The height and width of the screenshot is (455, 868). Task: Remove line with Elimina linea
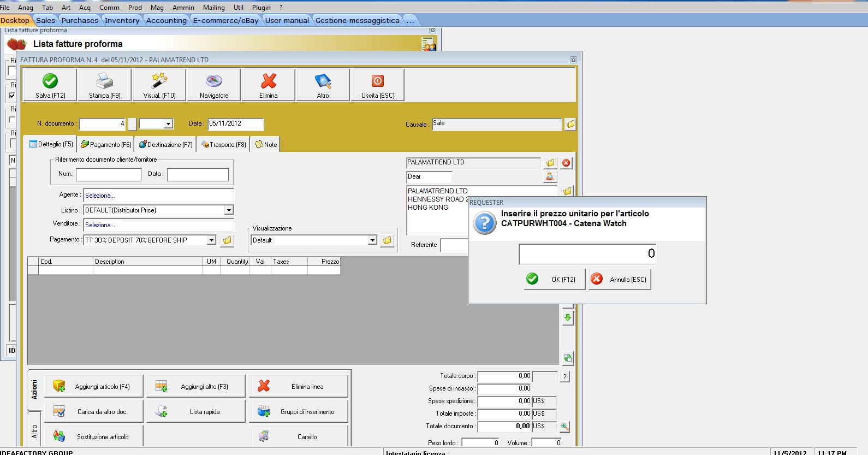[x=299, y=386]
